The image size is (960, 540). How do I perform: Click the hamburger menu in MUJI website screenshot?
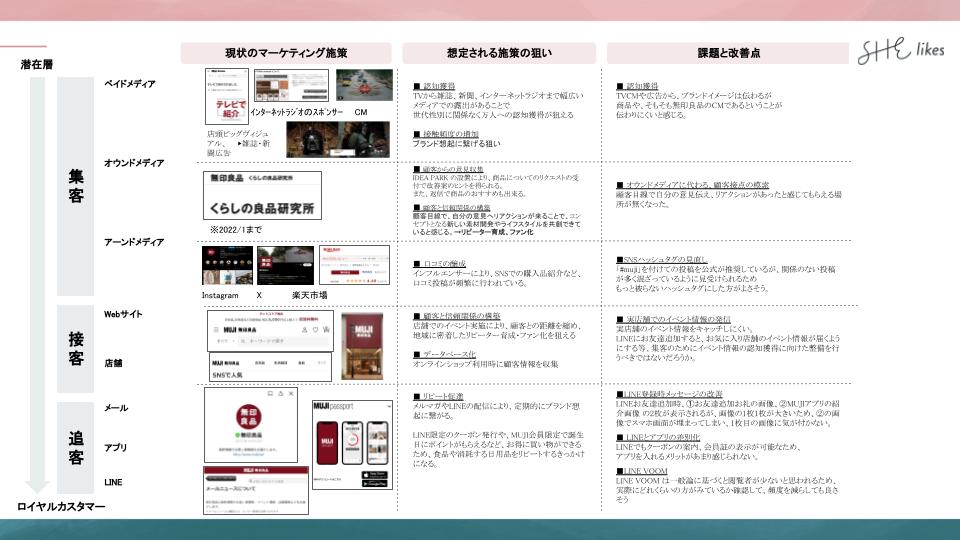[218, 330]
